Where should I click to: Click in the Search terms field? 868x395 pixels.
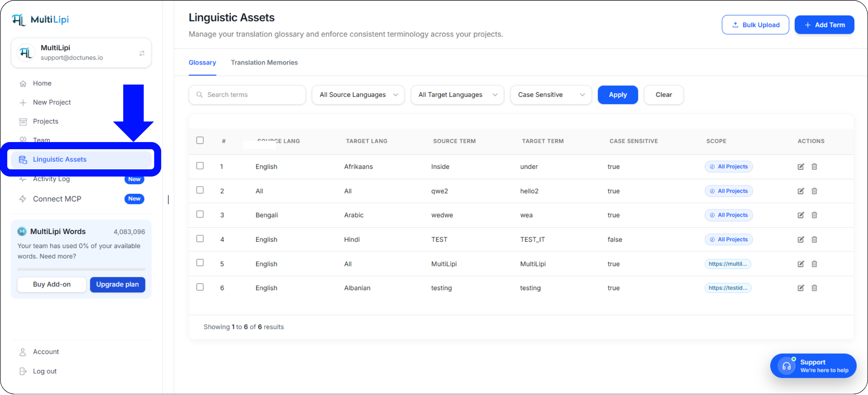click(x=247, y=95)
